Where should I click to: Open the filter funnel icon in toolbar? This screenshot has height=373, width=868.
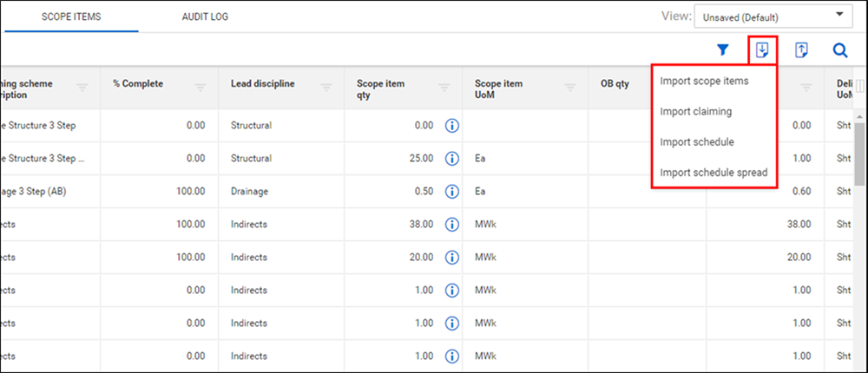tap(722, 50)
